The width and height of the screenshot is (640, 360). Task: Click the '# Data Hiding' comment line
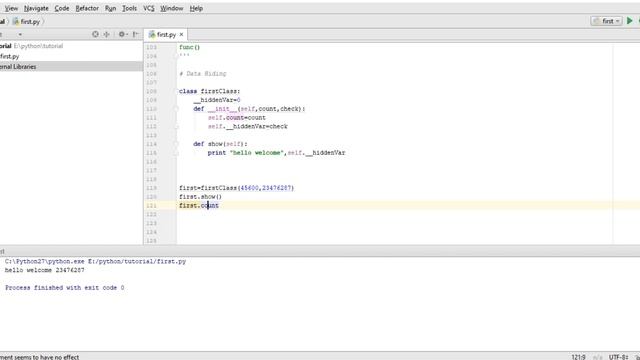pyautogui.click(x=202, y=74)
